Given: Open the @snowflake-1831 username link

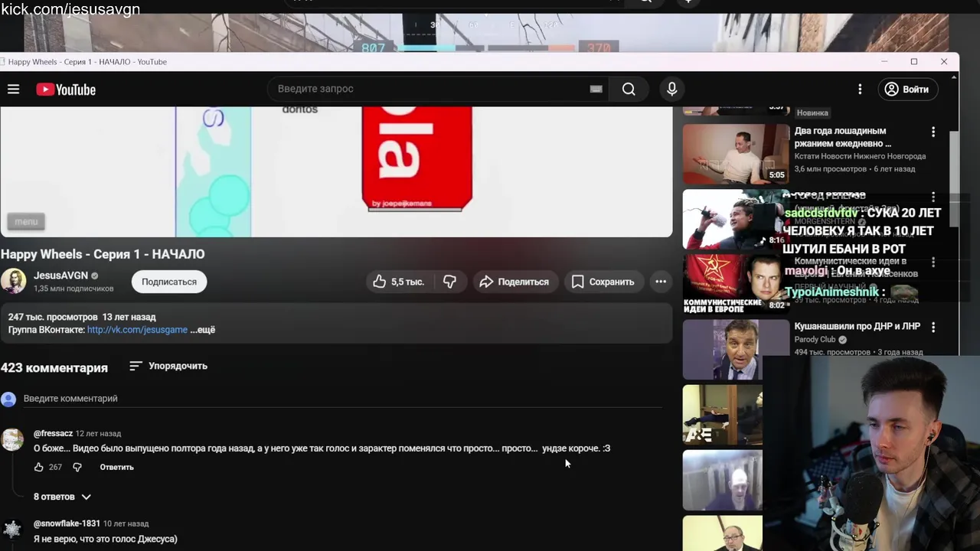Looking at the screenshot, I should coord(67,523).
